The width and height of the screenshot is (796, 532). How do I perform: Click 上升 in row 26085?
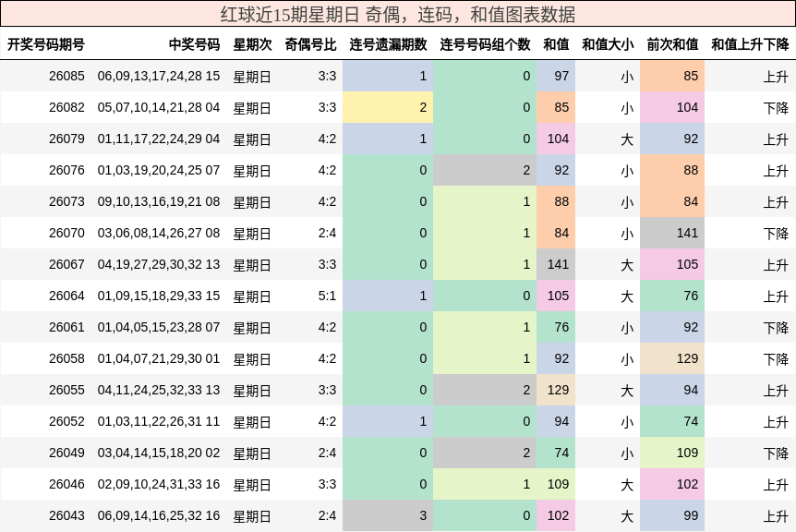(x=776, y=76)
